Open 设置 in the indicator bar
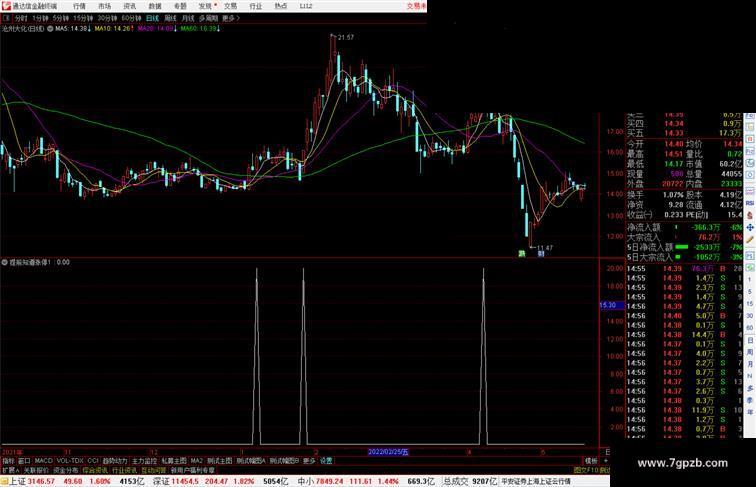Image resolution: width=756 pixels, height=487 pixels. pyautogui.click(x=326, y=461)
